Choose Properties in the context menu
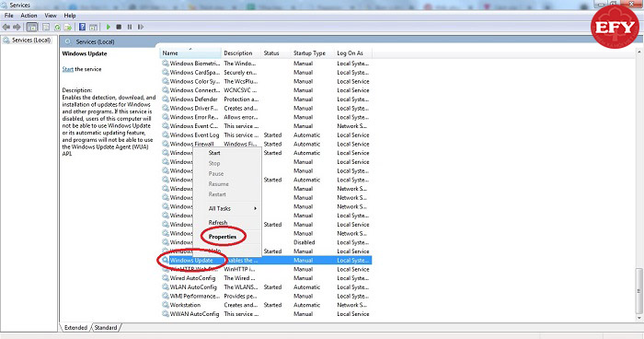 point(223,237)
